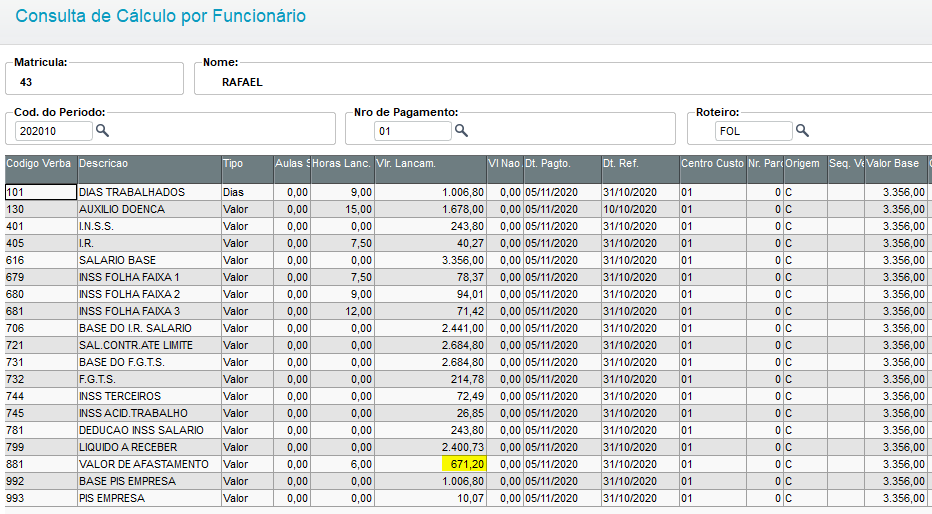Sort by Descricao column header
Viewport: 932px width, 514px height.
(149, 169)
